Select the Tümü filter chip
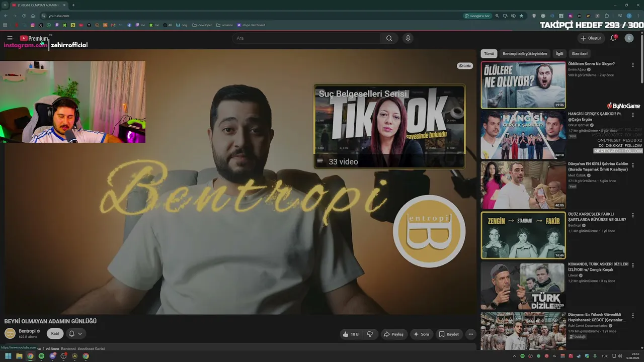Image resolution: width=644 pixels, height=362 pixels. (489, 54)
